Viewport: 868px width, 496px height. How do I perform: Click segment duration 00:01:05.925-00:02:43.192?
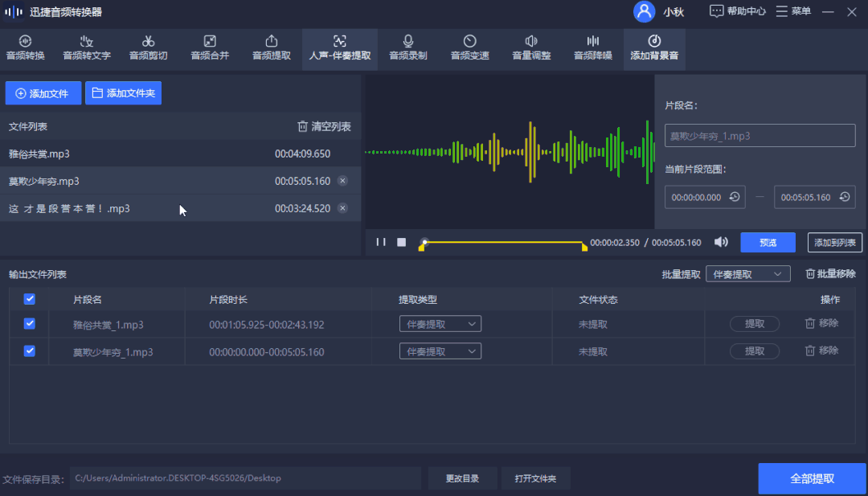tap(266, 325)
